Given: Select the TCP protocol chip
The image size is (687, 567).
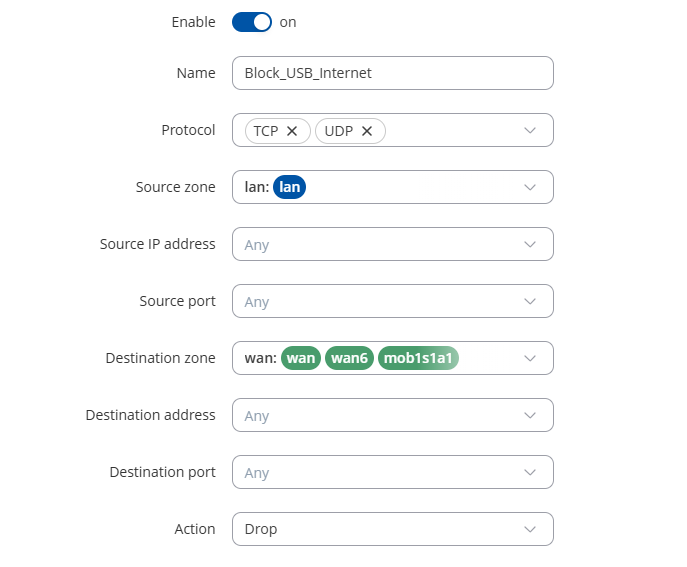Looking at the screenshot, I should coord(265,131).
